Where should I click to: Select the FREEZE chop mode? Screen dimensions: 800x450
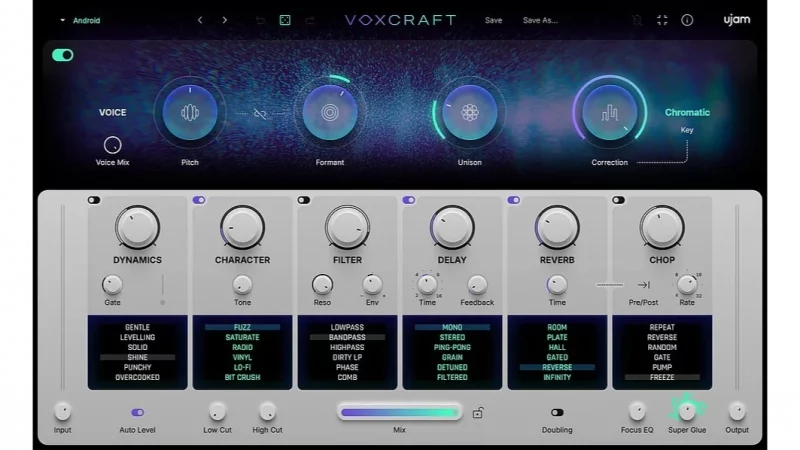[662, 378]
